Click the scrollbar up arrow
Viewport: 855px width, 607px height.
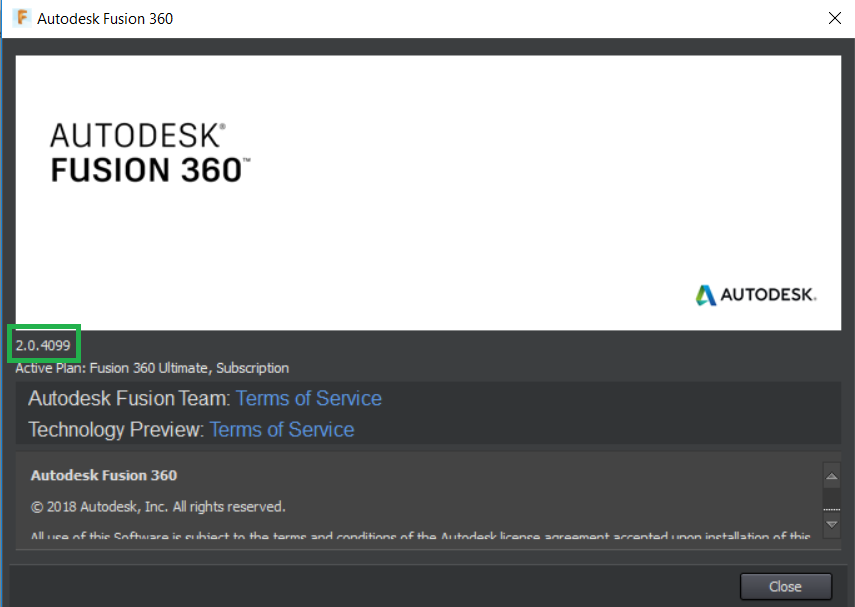click(832, 476)
